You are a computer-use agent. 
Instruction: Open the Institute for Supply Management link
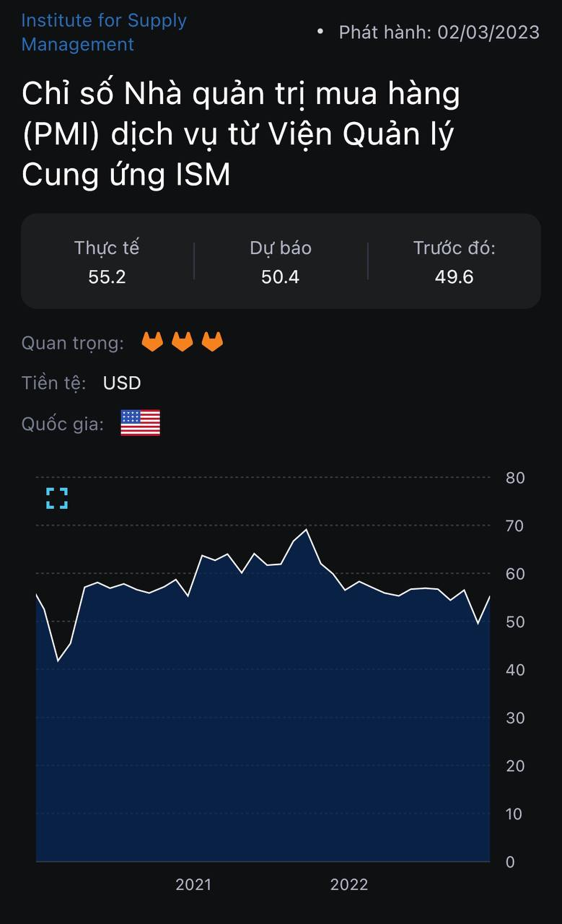coord(104,32)
